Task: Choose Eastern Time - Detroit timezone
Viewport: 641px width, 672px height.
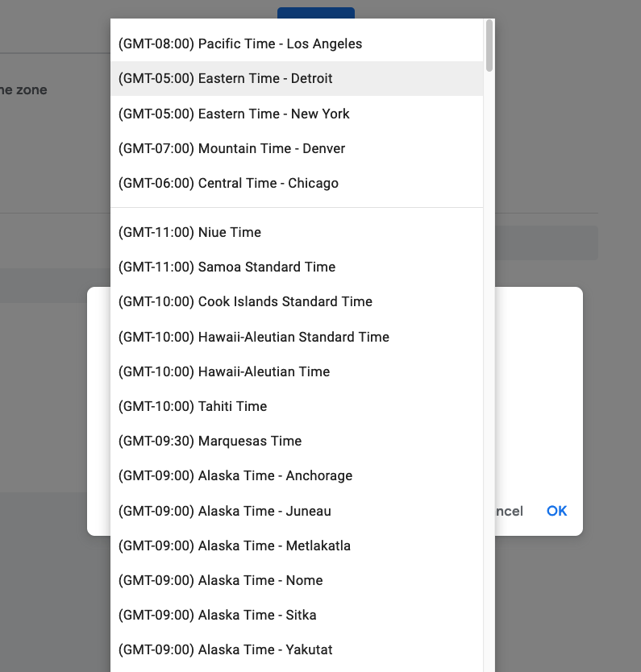Action: (226, 78)
